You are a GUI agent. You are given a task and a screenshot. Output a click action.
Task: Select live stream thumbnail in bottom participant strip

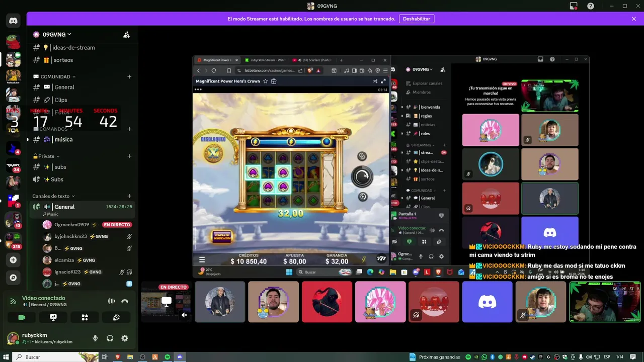click(x=166, y=302)
